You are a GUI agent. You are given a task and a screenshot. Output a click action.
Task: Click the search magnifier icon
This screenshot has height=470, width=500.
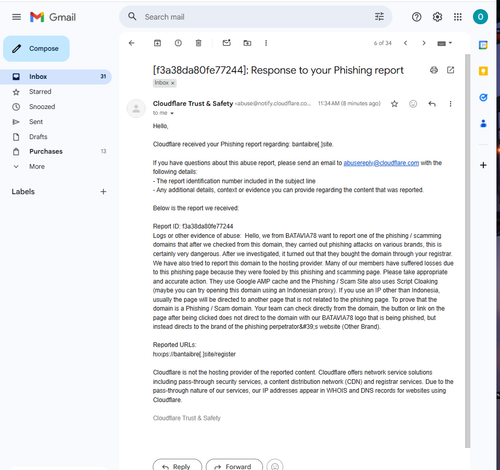(132, 16)
